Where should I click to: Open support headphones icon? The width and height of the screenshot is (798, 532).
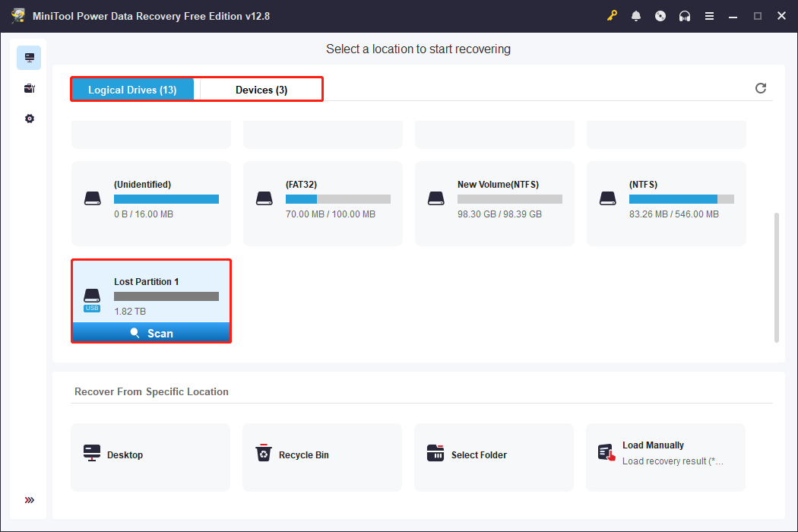tap(685, 16)
